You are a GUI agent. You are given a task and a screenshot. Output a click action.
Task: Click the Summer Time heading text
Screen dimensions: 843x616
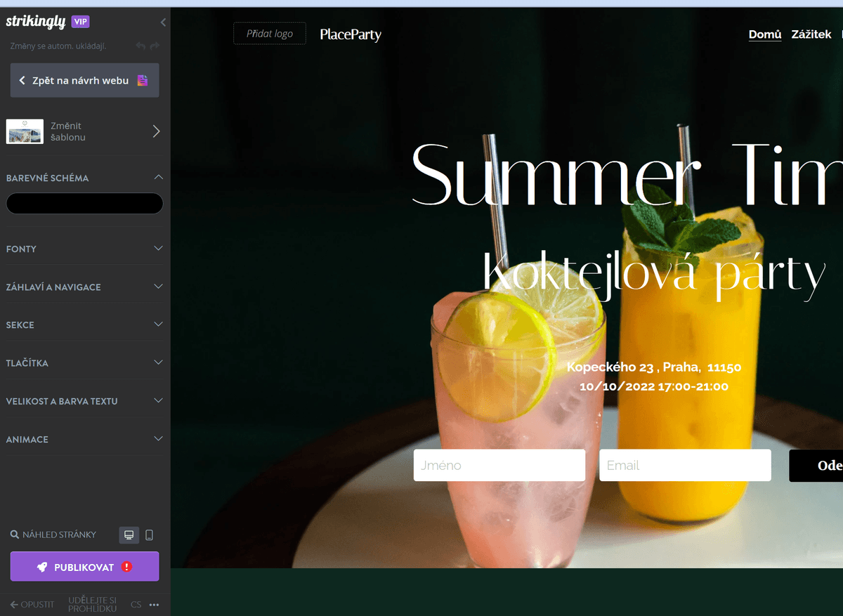tap(627, 174)
